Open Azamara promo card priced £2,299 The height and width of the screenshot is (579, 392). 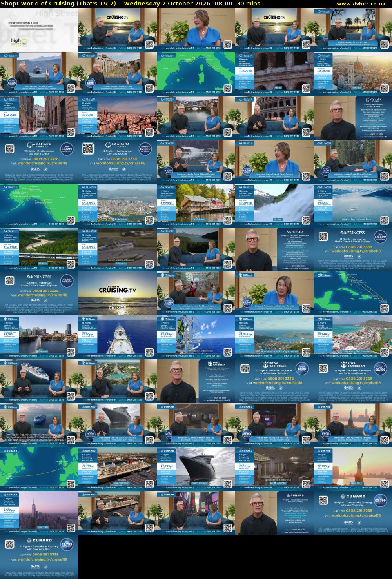[x=118, y=162]
